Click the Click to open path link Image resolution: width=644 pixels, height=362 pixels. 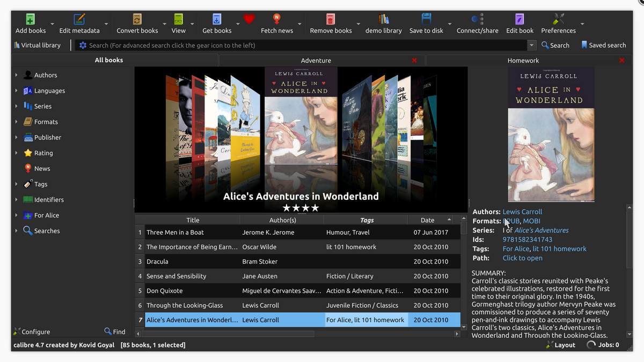click(x=523, y=258)
